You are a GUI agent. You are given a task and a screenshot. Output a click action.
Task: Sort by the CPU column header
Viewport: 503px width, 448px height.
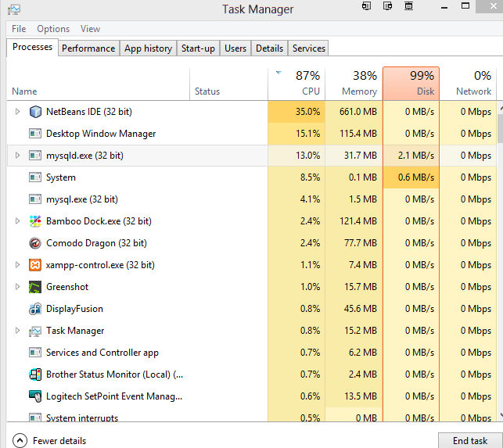[x=296, y=84]
